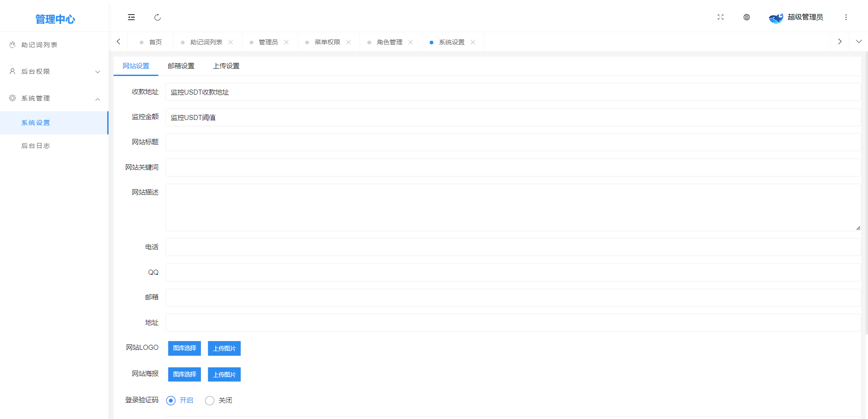Enter fullscreen mode using the expand icon
Viewport: 868px width, 419px height.
tap(720, 17)
